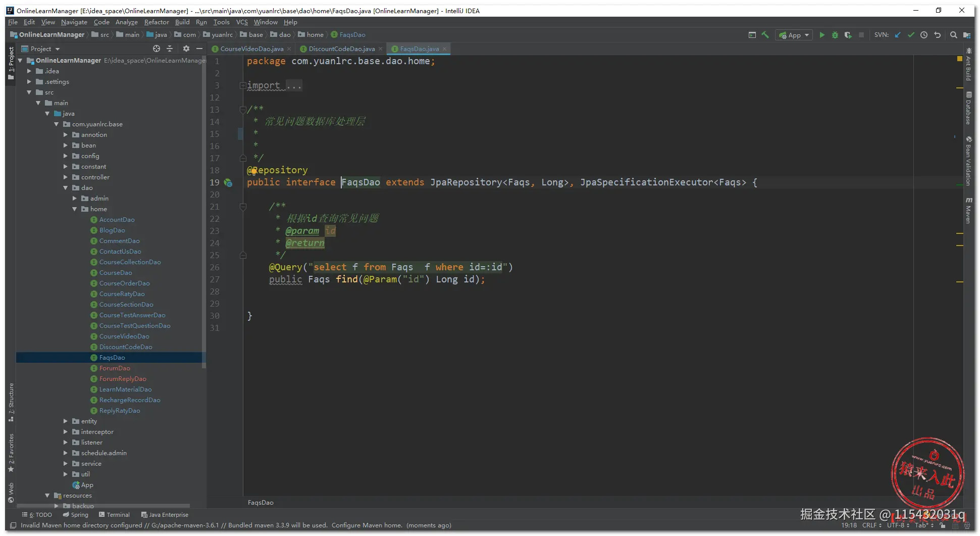Open the File menu
This screenshot has height=536, width=980.
(13, 22)
